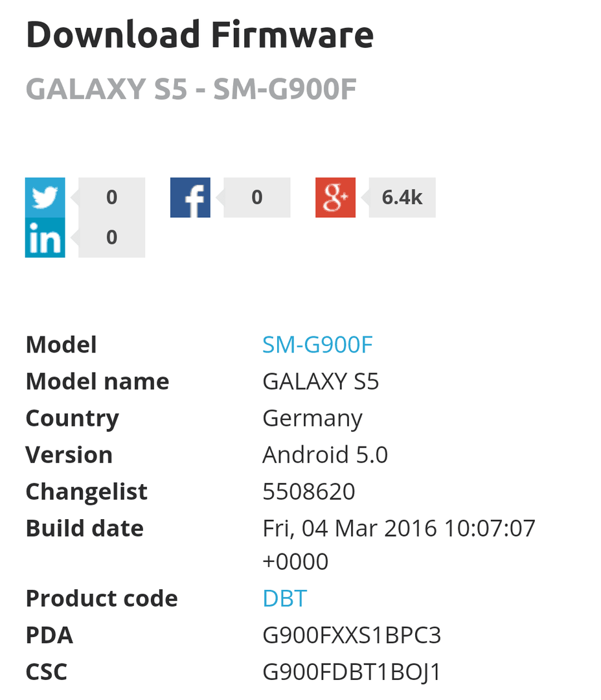601x700 pixels.
Task: Click the Twitter share icon
Action: (45, 197)
